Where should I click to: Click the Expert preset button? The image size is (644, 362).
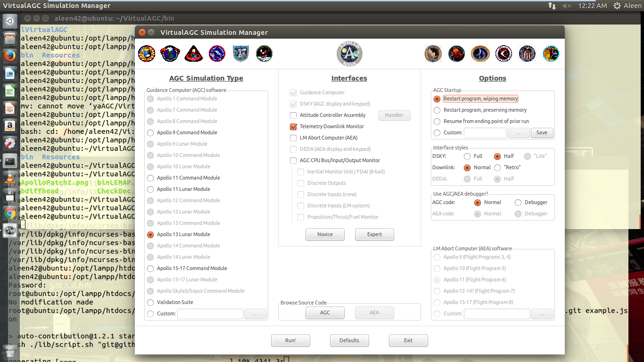pyautogui.click(x=374, y=234)
